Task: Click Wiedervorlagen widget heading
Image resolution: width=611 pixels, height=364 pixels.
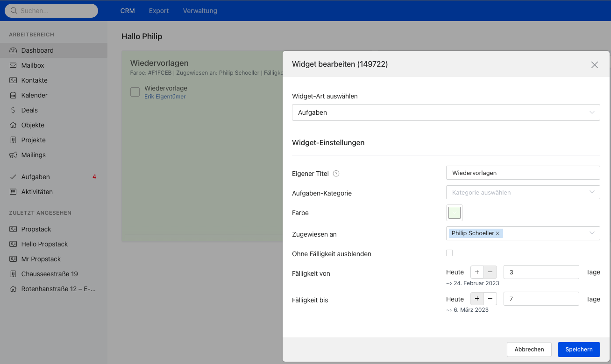Action: [159, 63]
